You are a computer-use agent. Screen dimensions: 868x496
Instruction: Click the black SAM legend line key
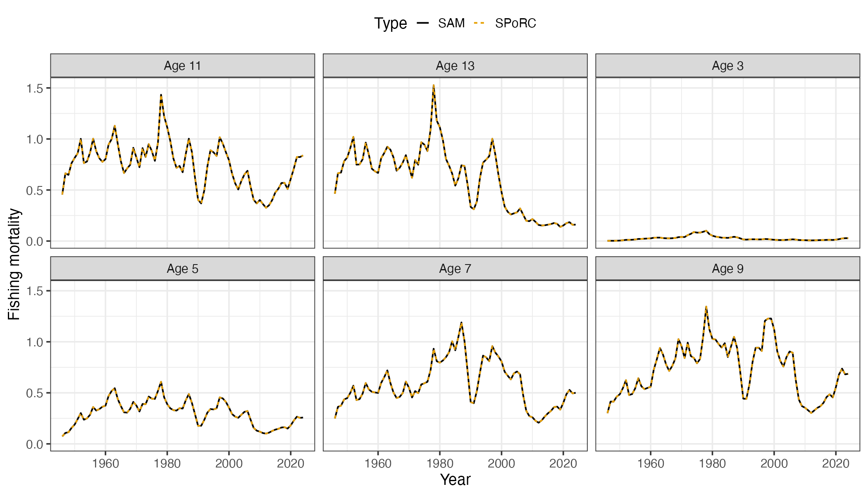[x=423, y=23]
